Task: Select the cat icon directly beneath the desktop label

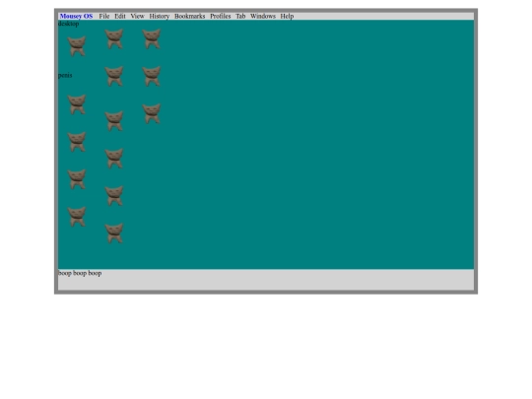Action: pos(77,46)
